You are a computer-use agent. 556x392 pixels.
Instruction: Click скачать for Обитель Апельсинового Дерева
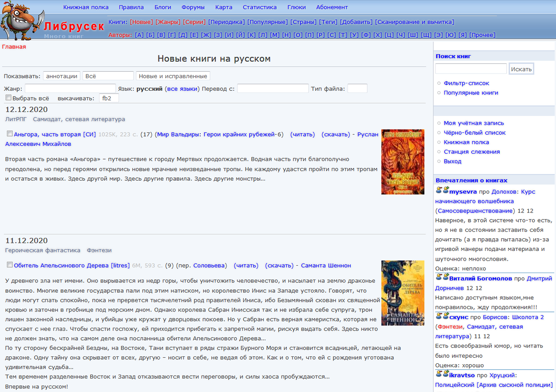279,266
